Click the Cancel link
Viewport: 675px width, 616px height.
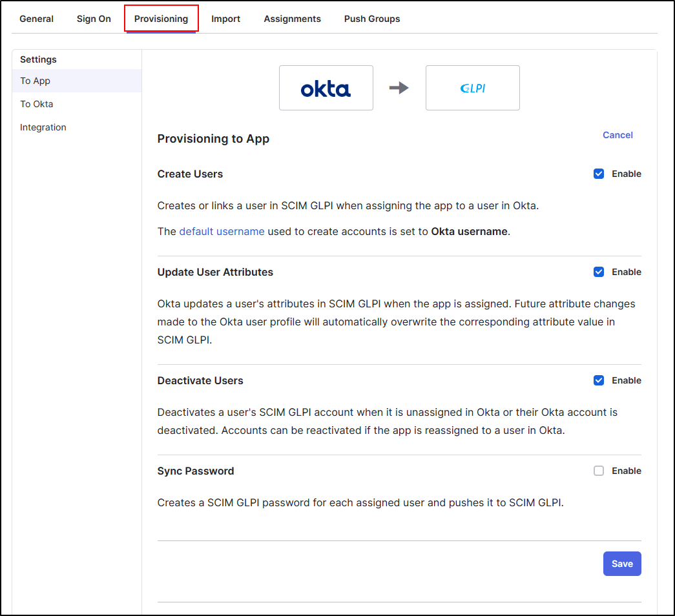pos(618,135)
